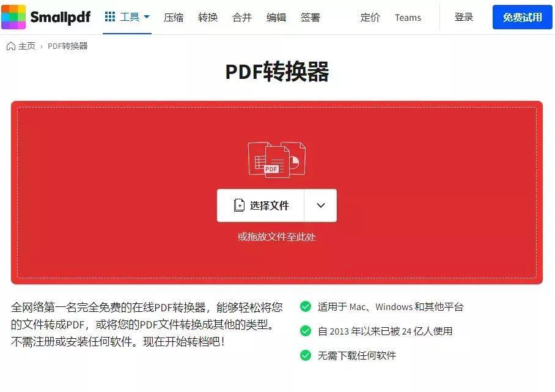Click the 免费试用 button

(523, 17)
